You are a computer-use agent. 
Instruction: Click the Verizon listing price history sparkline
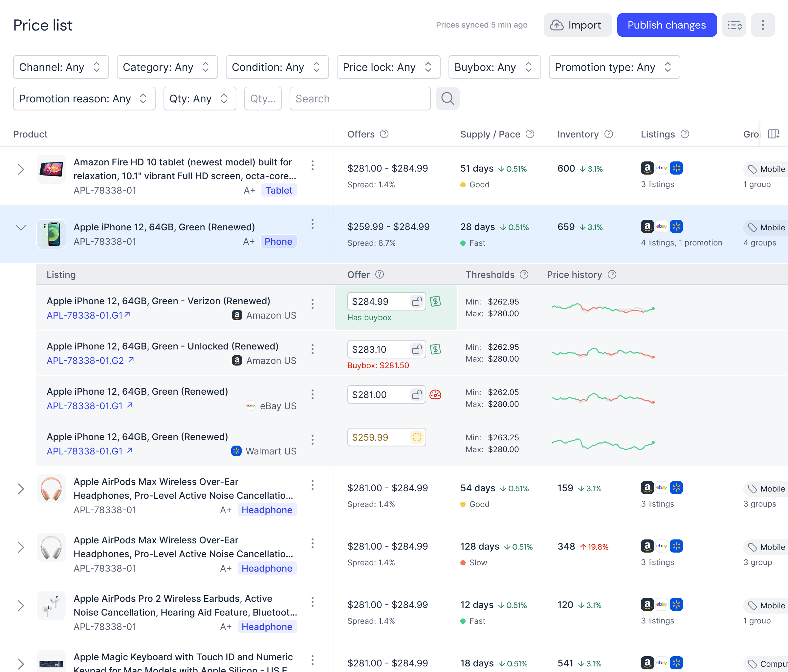pos(603,308)
